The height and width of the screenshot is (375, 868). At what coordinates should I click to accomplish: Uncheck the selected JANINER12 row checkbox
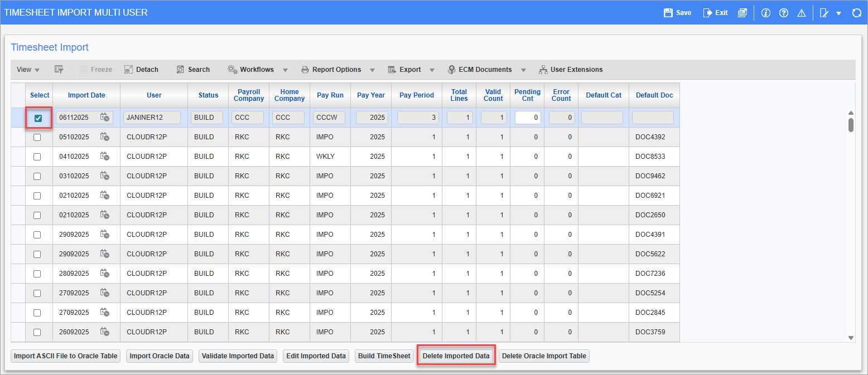click(38, 118)
